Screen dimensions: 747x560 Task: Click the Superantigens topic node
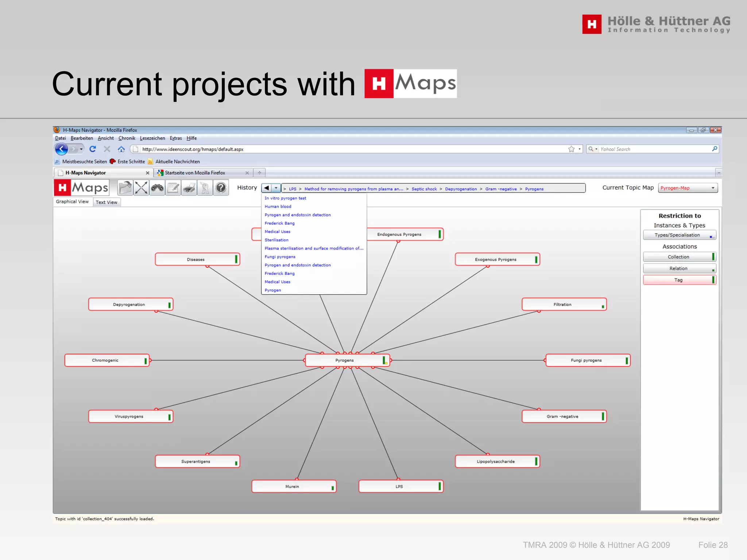click(197, 462)
